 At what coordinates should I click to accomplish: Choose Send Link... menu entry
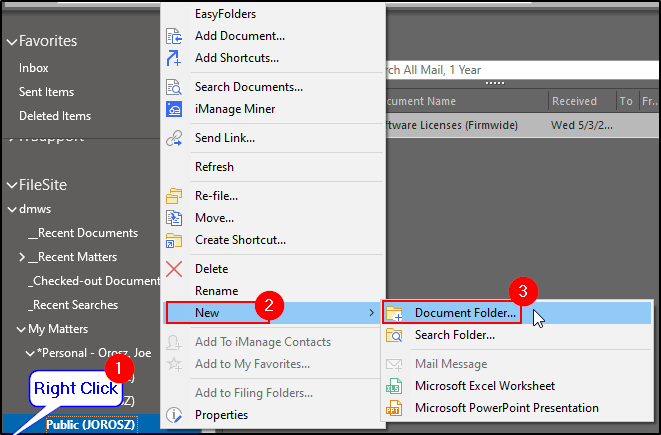coord(225,138)
